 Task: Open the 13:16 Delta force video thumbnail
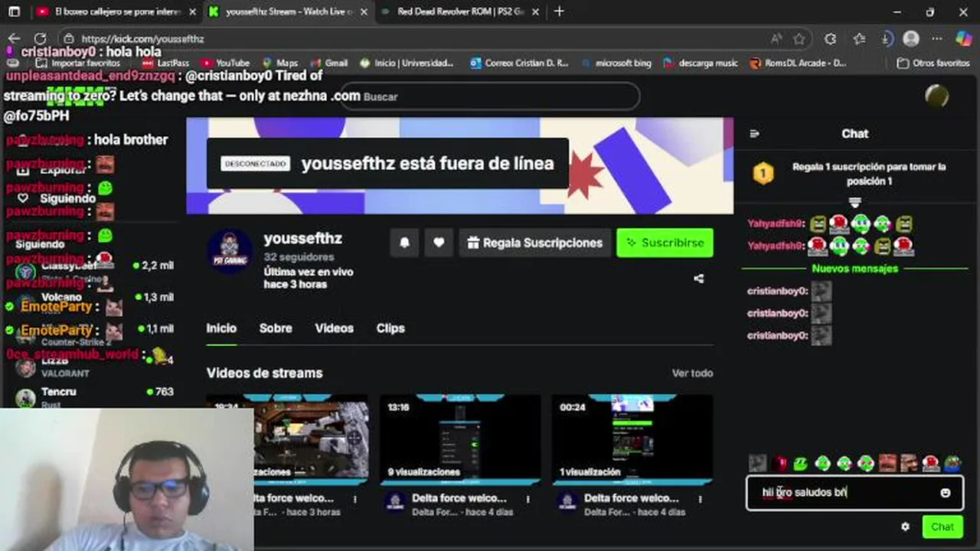460,440
